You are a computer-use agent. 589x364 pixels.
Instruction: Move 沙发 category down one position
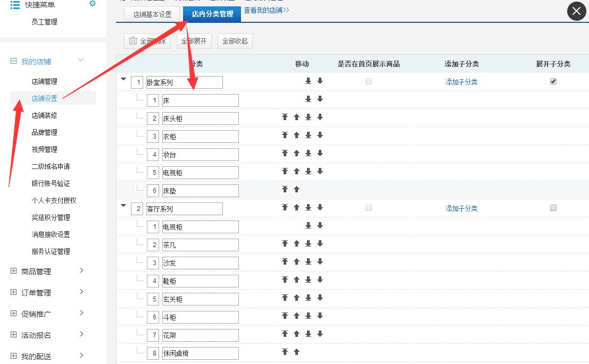click(x=320, y=261)
